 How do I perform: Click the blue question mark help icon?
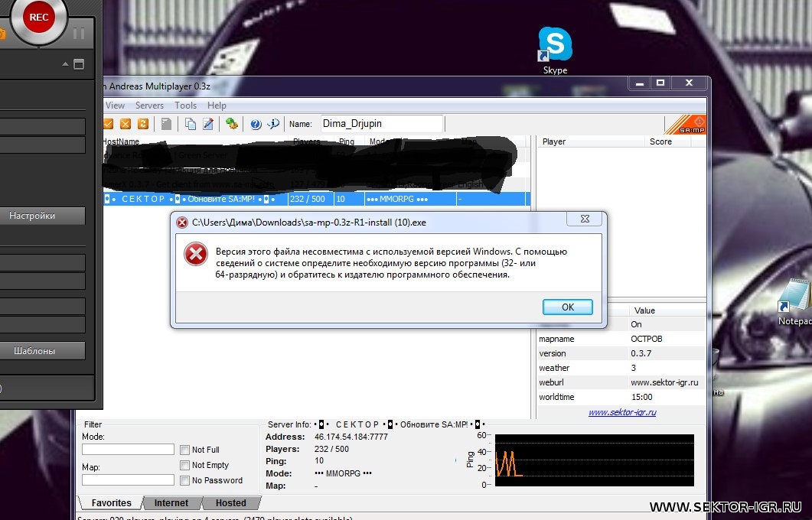[x=256, y=124]
